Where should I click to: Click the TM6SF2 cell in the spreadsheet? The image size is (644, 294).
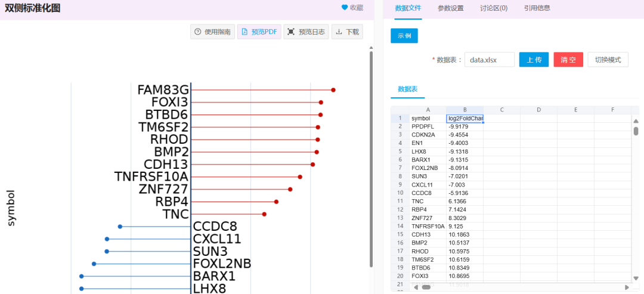(x=428, y=259)
